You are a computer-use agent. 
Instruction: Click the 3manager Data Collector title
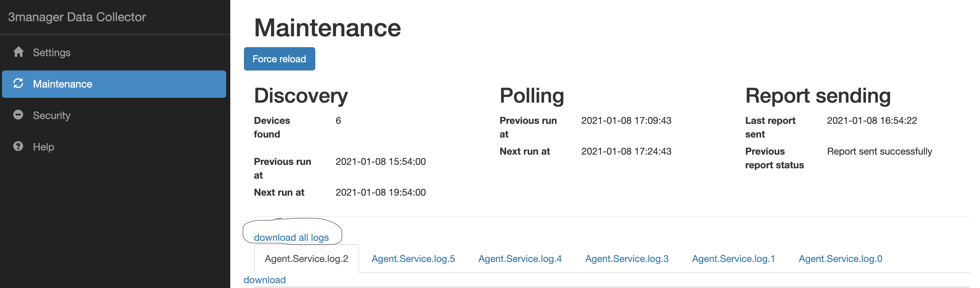tap(77, 17)
